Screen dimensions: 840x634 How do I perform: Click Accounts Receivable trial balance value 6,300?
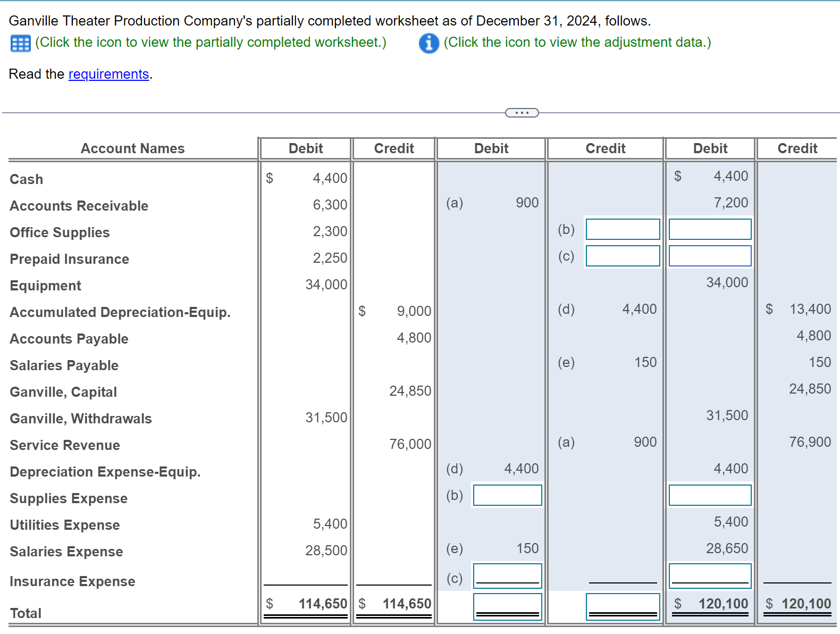330,205
